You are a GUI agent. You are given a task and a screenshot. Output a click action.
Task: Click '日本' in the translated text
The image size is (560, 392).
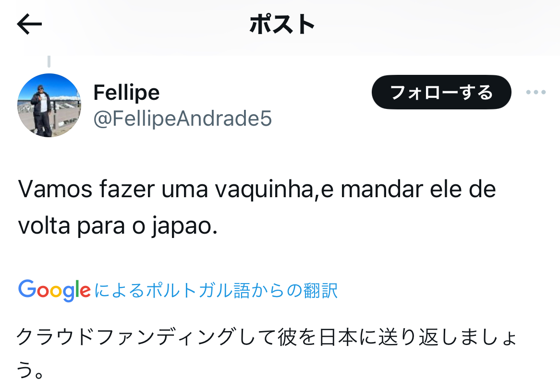[338, 337]
